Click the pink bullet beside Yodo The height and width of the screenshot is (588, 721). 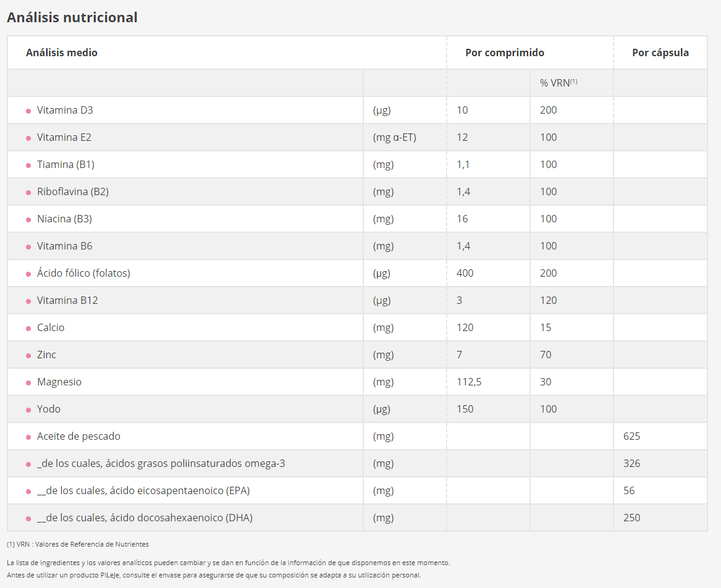click(28, 410)
